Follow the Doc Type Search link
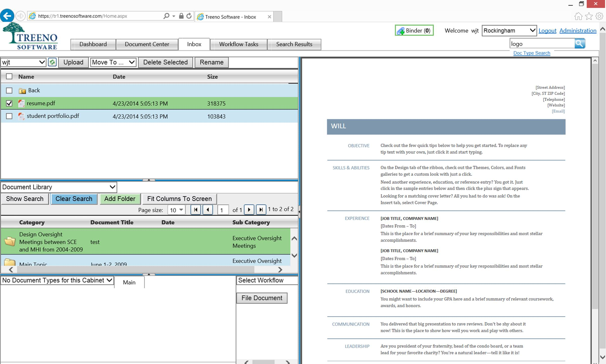This screenshot has width=606, height=364. [x=531, y=53]
